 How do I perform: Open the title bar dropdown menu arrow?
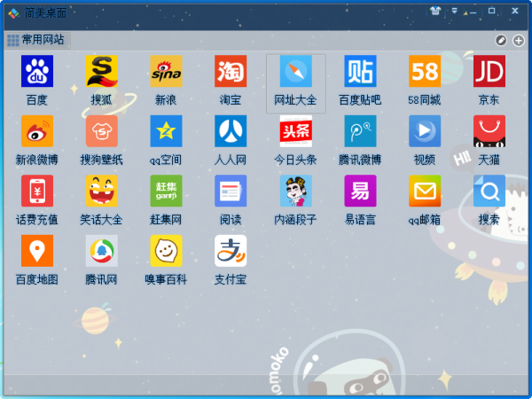coord(454,11)
